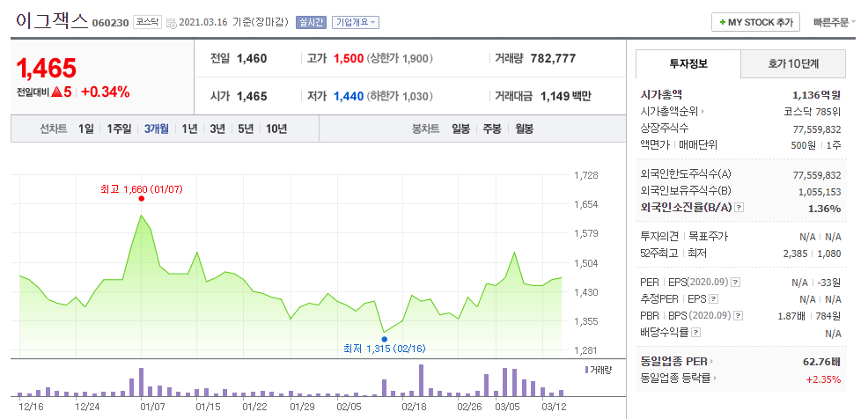The image size is (868, 419).
Task: Click the 코스닥 market badge
Action: [147, 22]
